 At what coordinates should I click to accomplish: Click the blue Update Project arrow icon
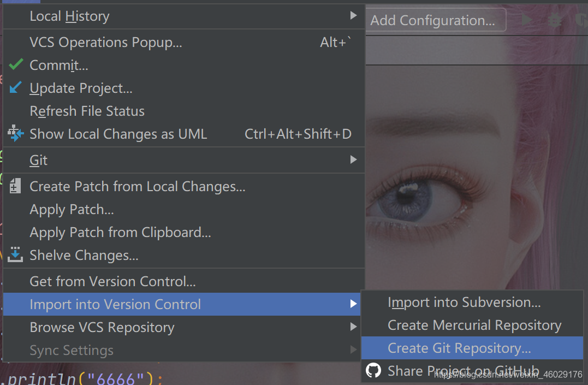point(16,88)
